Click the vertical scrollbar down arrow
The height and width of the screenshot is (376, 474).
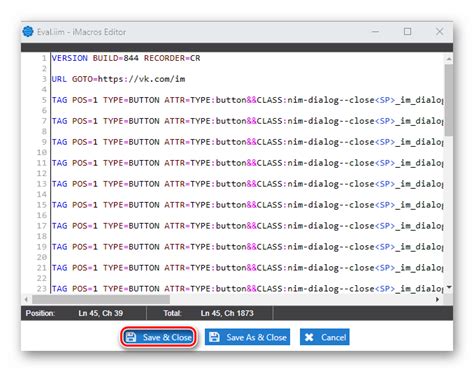tap(449, 287)
